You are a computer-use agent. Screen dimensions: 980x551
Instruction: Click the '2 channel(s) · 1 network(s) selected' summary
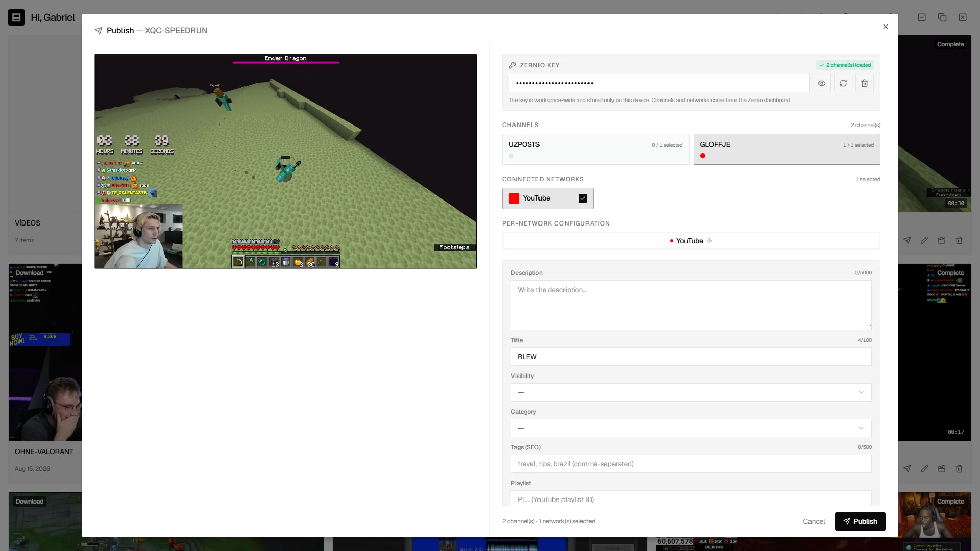549,521
